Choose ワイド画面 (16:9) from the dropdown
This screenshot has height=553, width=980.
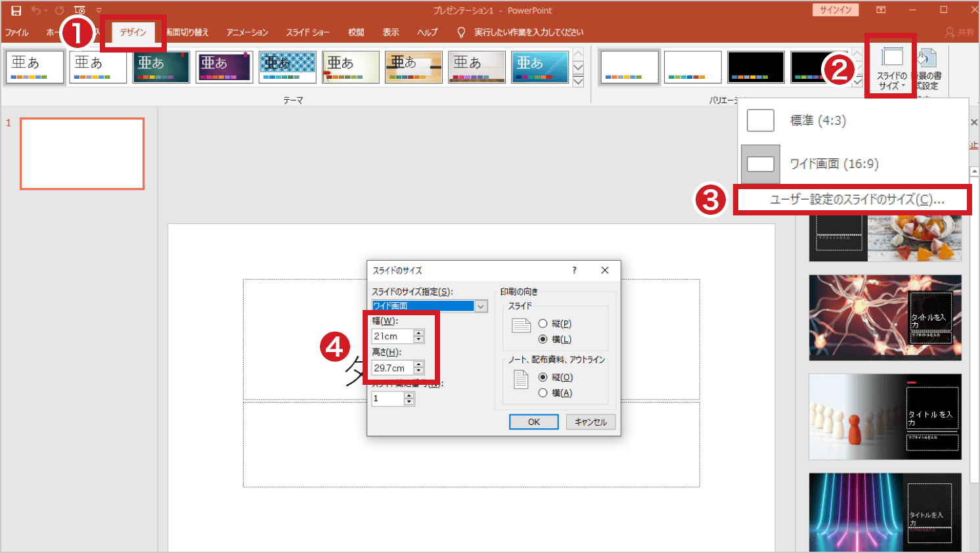pos(833,164)
